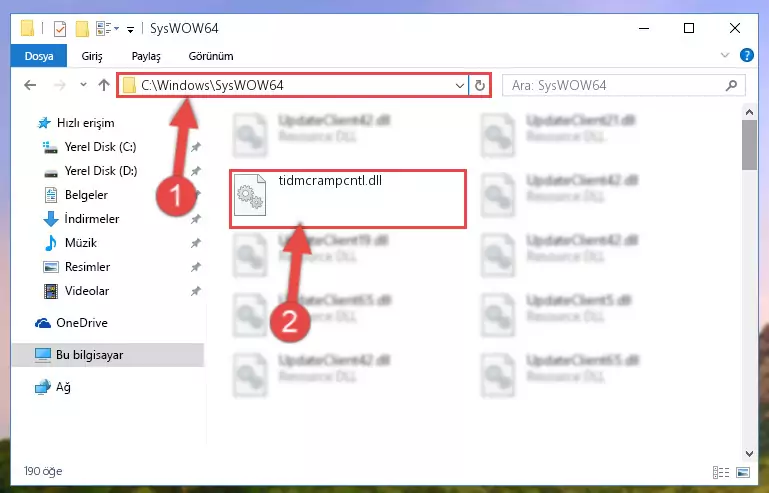Switch to large icons view icon

pyautogui.click(x=743, y=472)
